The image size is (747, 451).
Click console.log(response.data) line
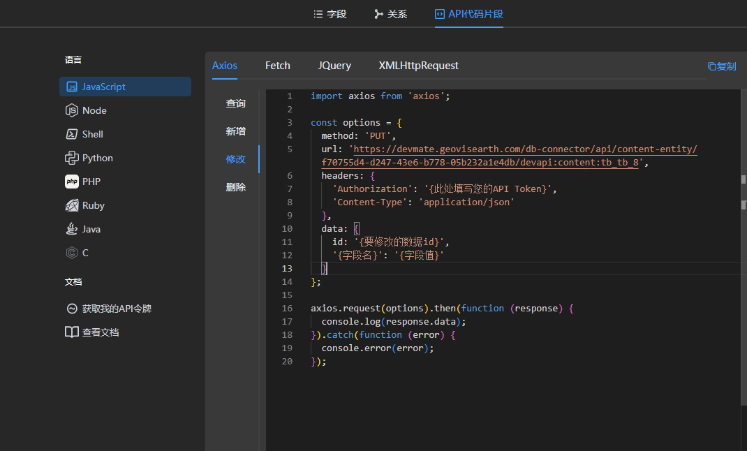click(394, 322)
